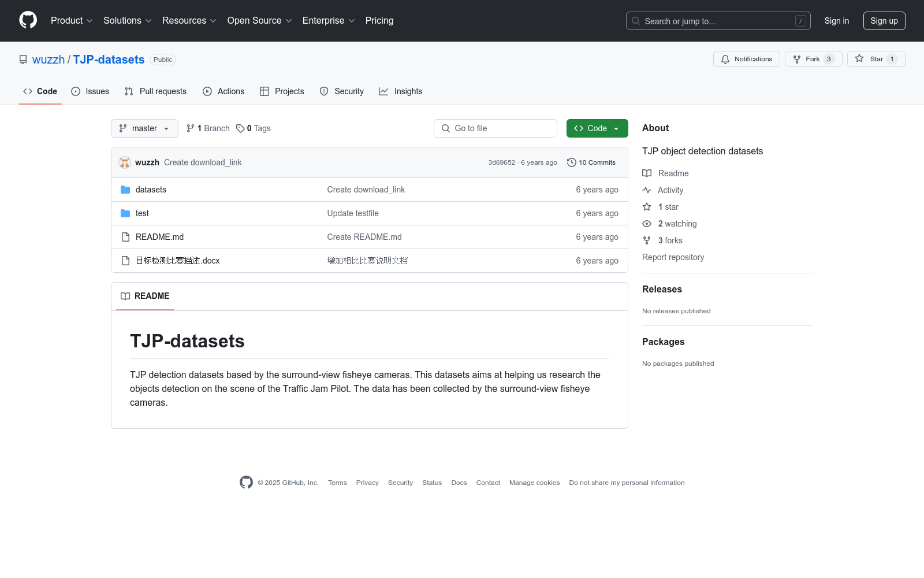Click the repository icon before wuzzh

23,60
